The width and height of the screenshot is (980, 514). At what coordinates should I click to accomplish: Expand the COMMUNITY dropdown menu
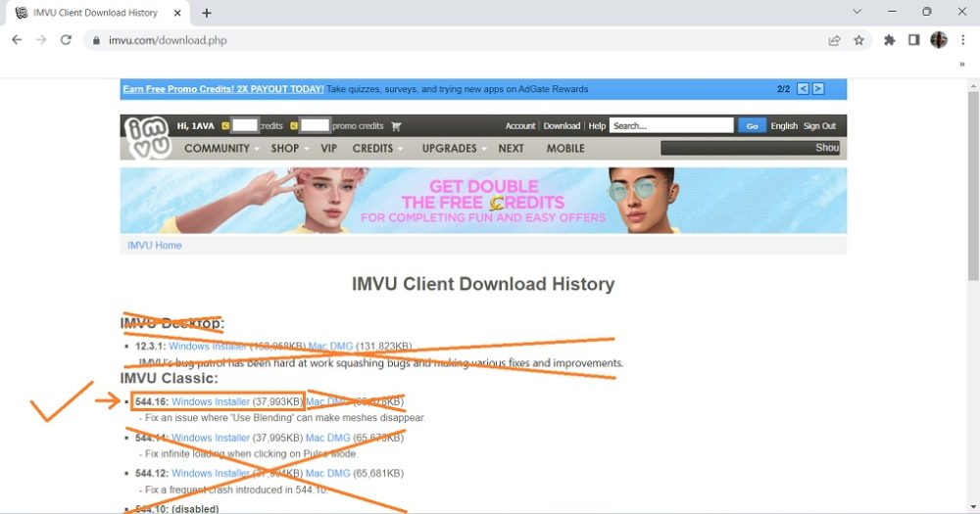pos(221,149)
